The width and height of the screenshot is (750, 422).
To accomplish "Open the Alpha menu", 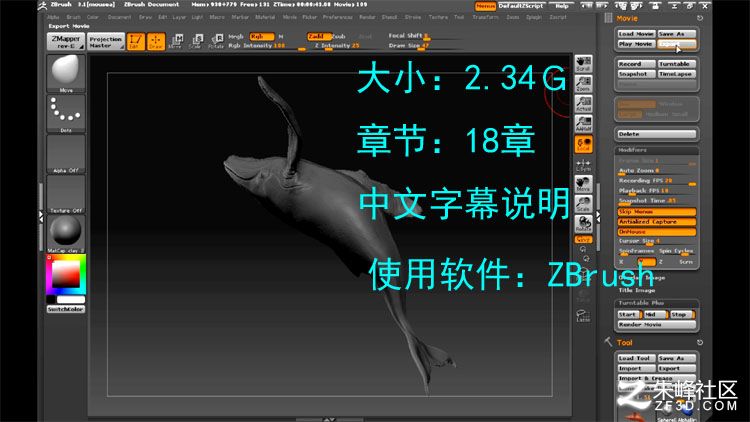I will pos(53,17).
